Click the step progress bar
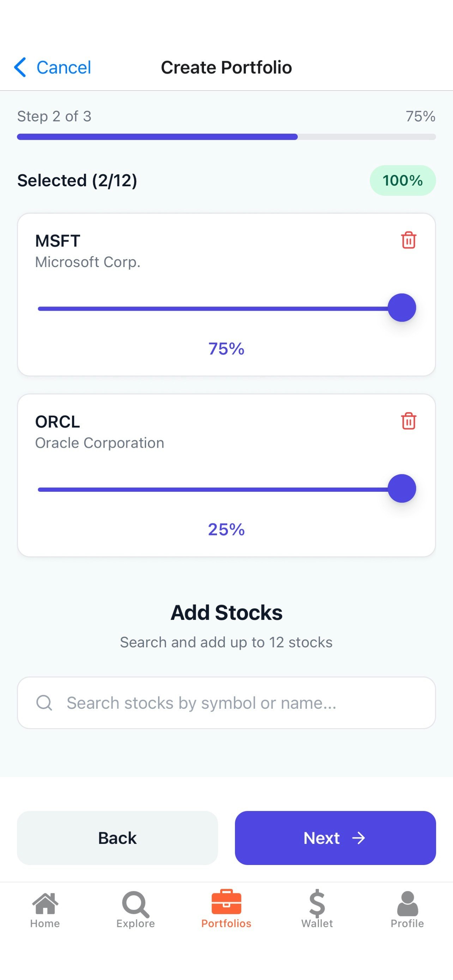Screen dimensions: 453x980 (226, 137)
